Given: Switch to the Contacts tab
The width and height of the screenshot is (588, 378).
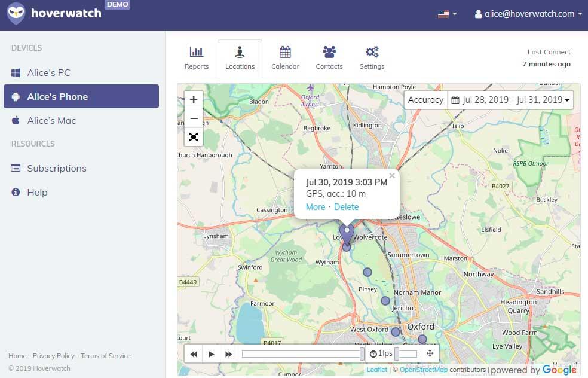Looking at the screenshot, I should point(329,58).
